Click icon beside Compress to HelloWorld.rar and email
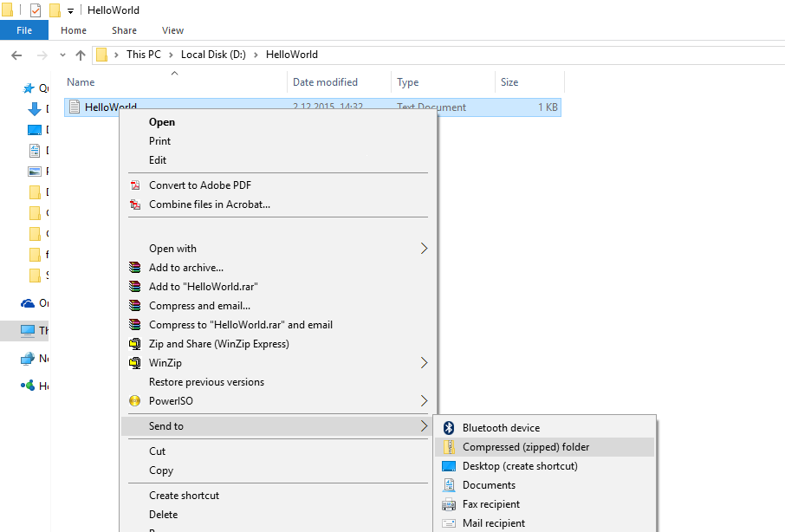 [134, 324]
